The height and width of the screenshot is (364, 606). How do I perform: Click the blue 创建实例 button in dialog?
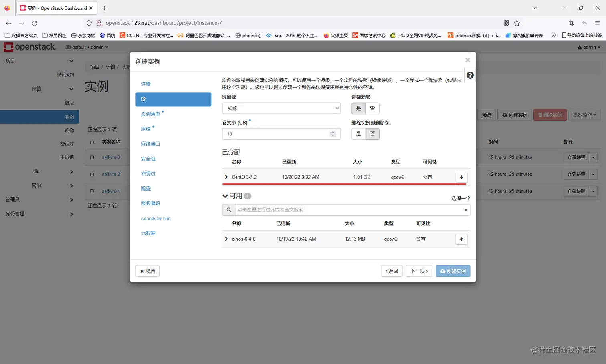coord(453,271)
